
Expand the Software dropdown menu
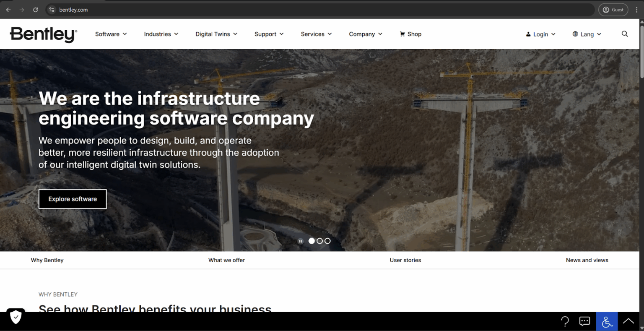pos(111,34)
